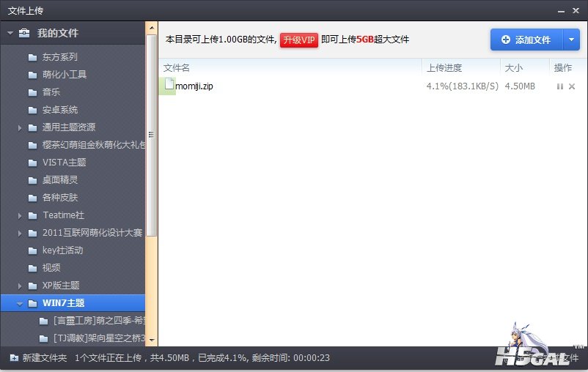Click the momiji.zip file icon
The image size is (588, 372).
(169, 86)
